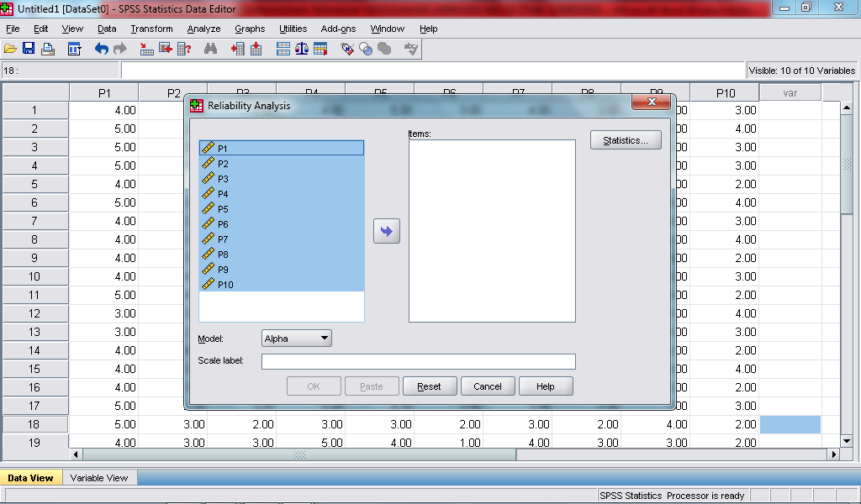
Task: Open the File menu
Action: tap(13, 29)
